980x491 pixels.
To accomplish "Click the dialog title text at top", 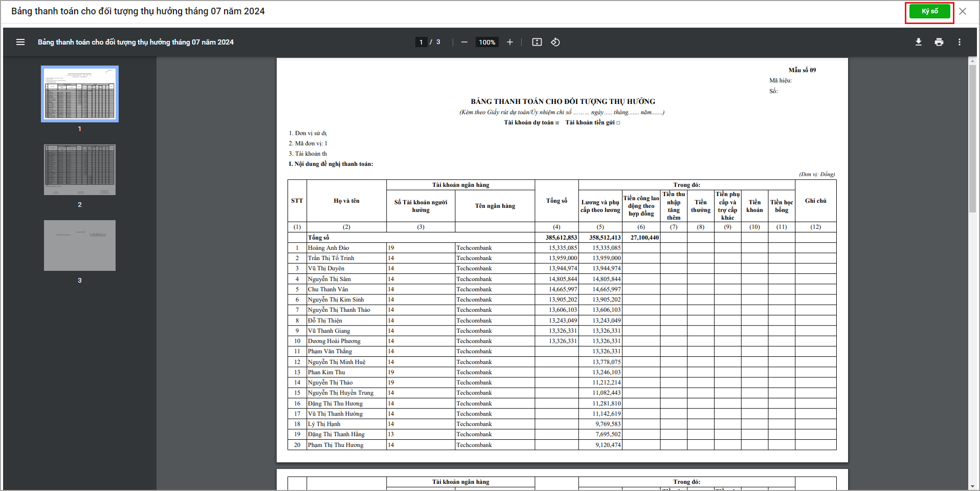I will [x=138, y=11].
